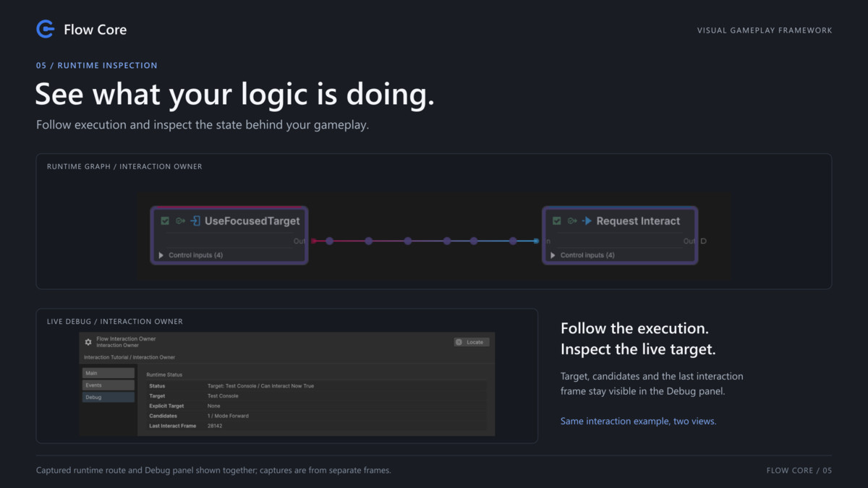Click the 'LIVE DEBUG / INTERACTION OWNER' panel label
Image resolution: width=868 pixels, height=488 pixels.
point(115,322)
